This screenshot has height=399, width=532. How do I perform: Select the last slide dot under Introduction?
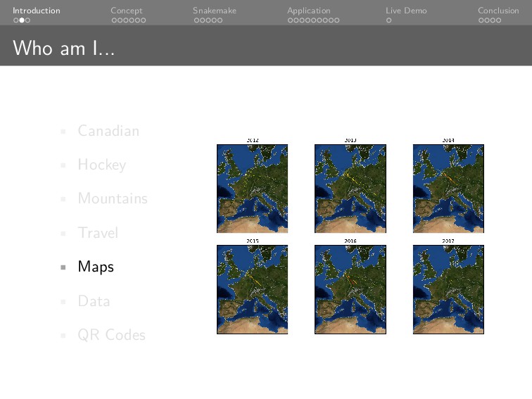27,20
